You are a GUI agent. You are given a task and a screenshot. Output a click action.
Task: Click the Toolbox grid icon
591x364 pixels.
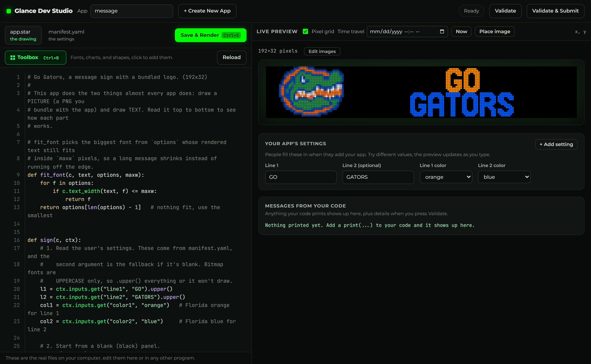click(13, 58)
